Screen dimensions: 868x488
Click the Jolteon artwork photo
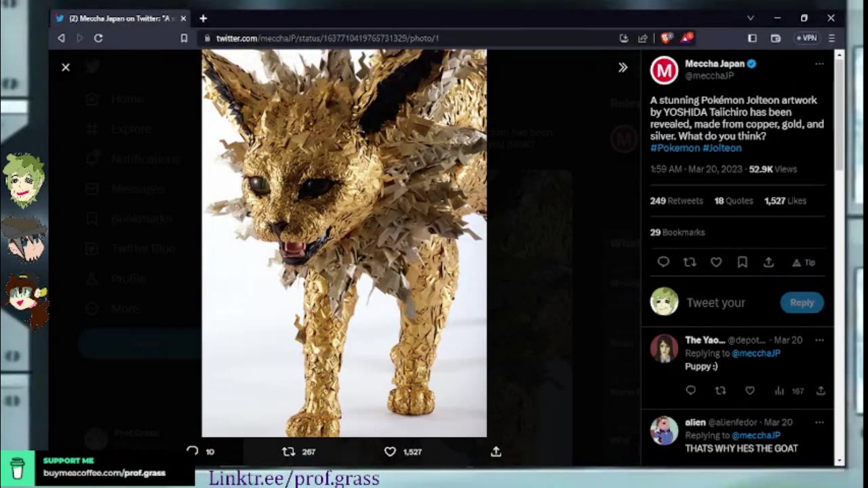(x=344, y=243)
